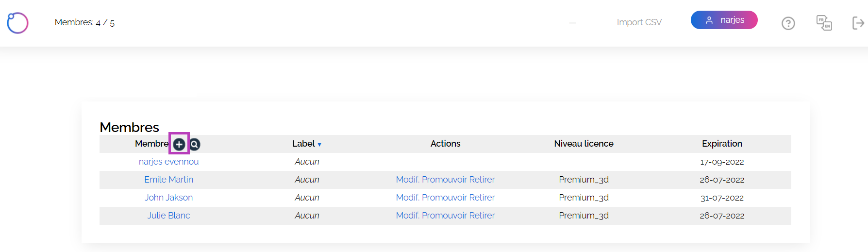The height and width of the screenshot is (252, 868).
Task: Click the dash item beside Import CSV
Action: (573, 23)
